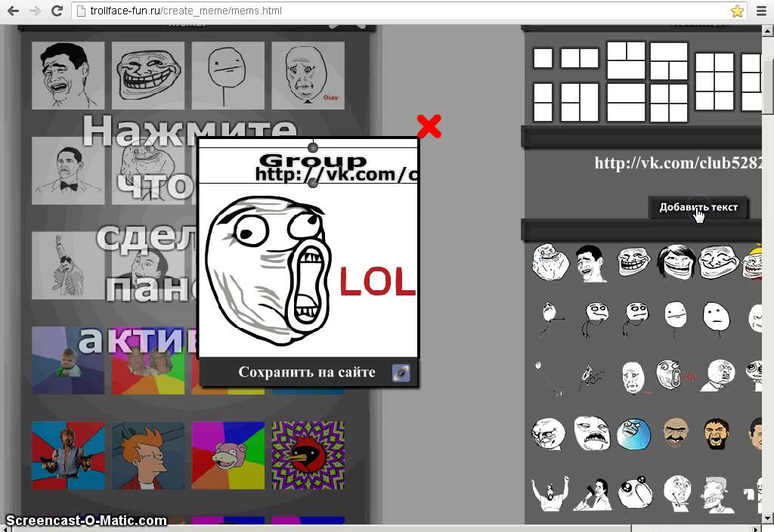
Task: Add the Sweet Jesus open-mouth face sticker
Action: (x=592, y=433)
